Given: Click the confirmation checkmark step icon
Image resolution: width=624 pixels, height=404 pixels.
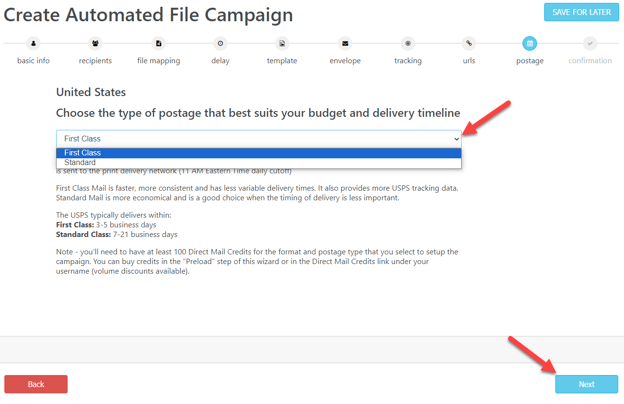Looking at the screenshot, I should (x=590, y=43).
